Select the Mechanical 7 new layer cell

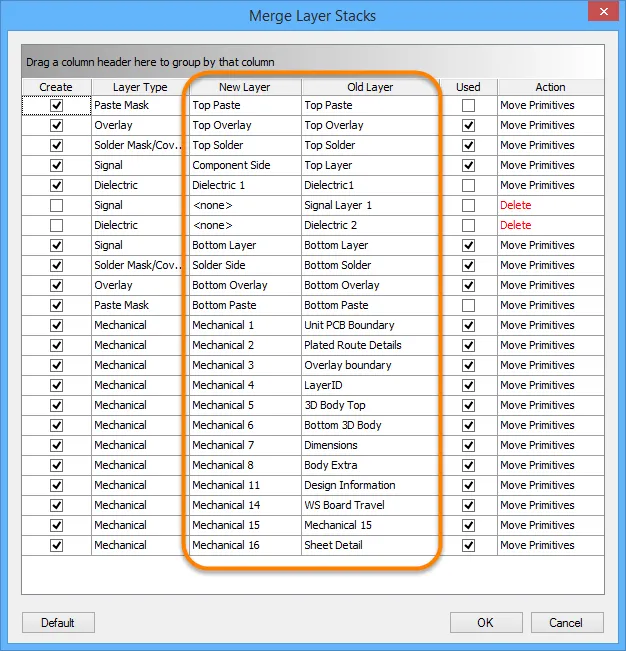pyautogui.click(x=245, y=445)
